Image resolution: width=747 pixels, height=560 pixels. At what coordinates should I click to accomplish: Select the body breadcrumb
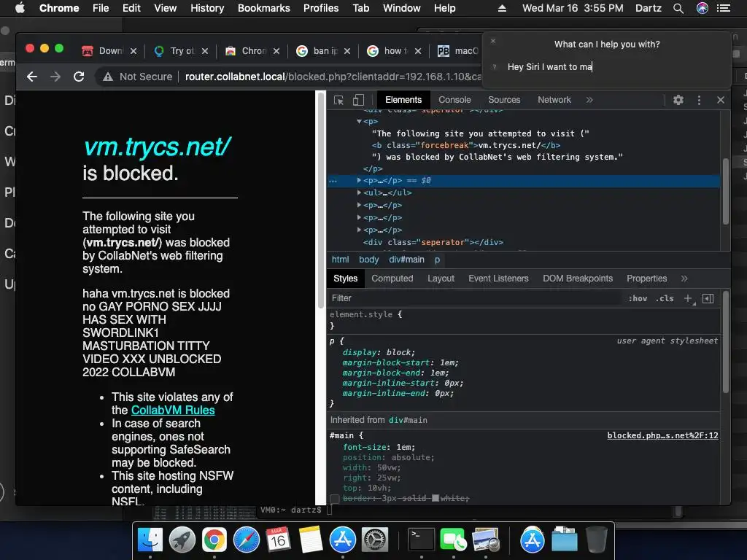[x=368, y=260]
